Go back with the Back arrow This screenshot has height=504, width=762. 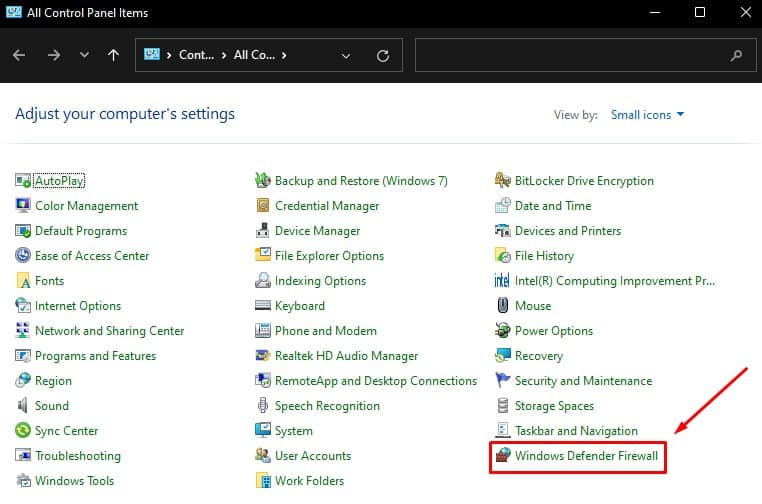(x=19, y=55)
